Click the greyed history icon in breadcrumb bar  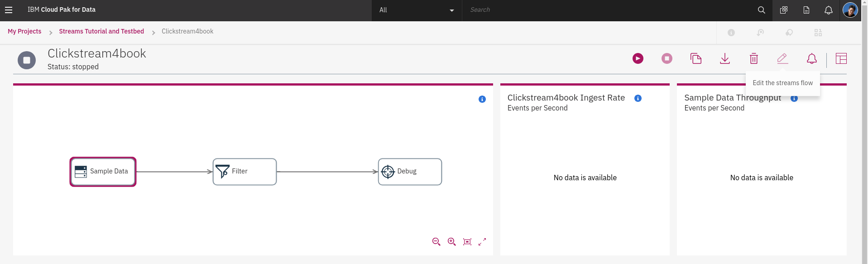click(x=760, y=33)
